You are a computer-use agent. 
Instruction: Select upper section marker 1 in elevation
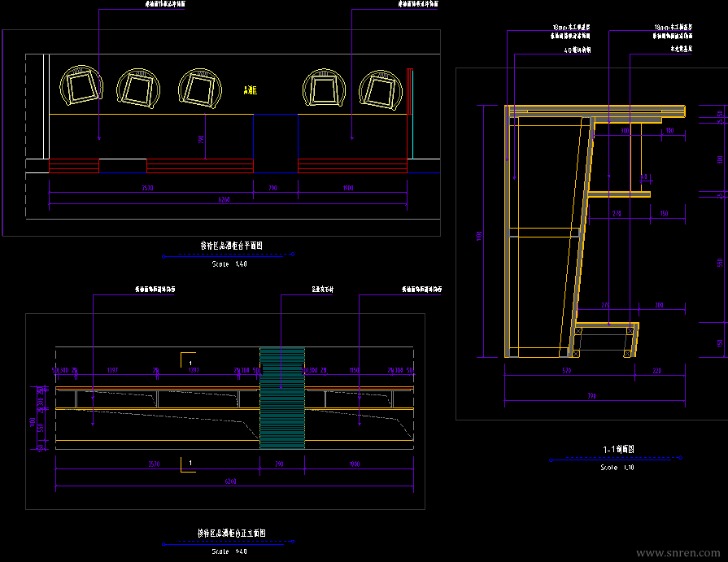click(190, 363)
